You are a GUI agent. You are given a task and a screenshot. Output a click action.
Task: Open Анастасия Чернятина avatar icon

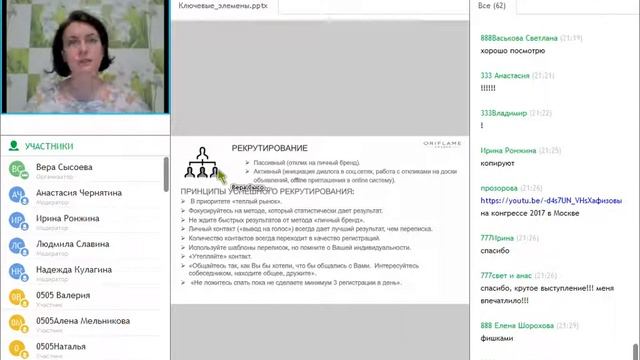pyautogui.click(x=18, y=195)
